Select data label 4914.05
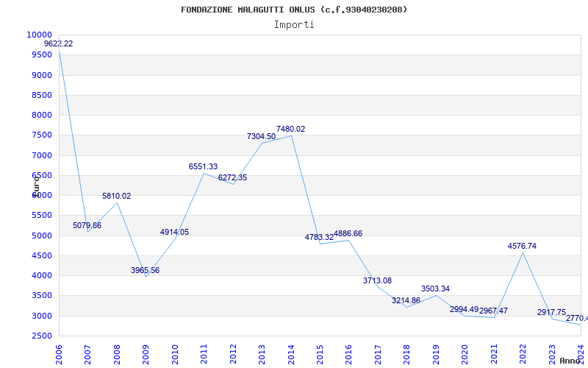This screenshot has width=588, height=368. tap(174, 232)
